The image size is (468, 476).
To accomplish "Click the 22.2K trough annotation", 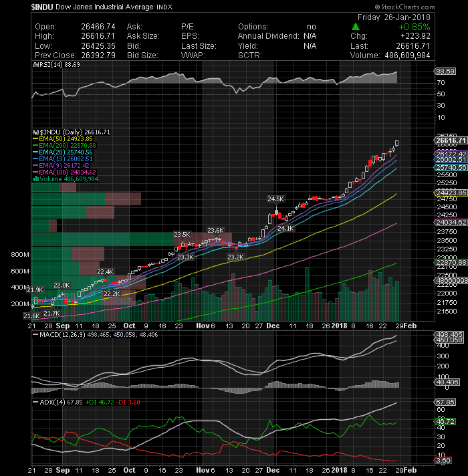I will (x=112, y=294).
